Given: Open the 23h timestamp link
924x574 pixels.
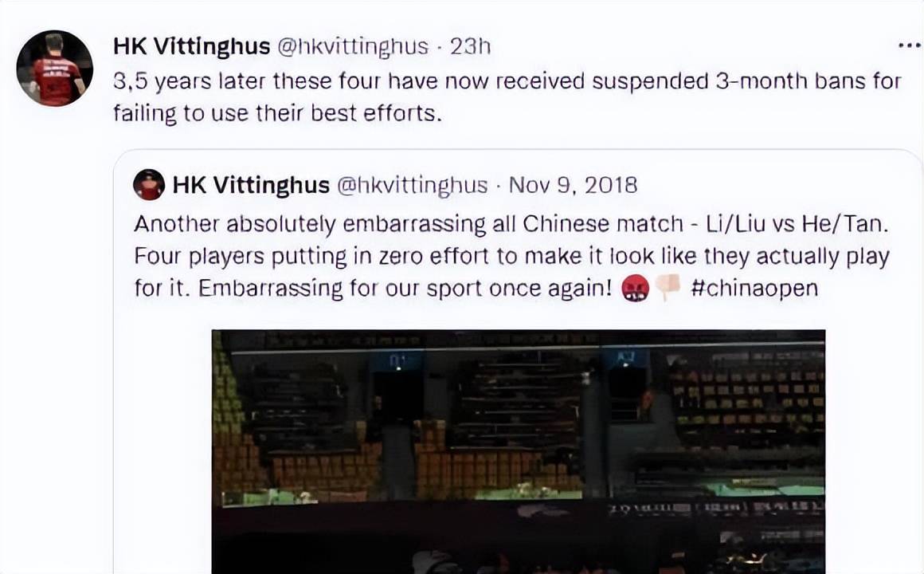Looking at the screenshot, I should click(x=470, y=46).
